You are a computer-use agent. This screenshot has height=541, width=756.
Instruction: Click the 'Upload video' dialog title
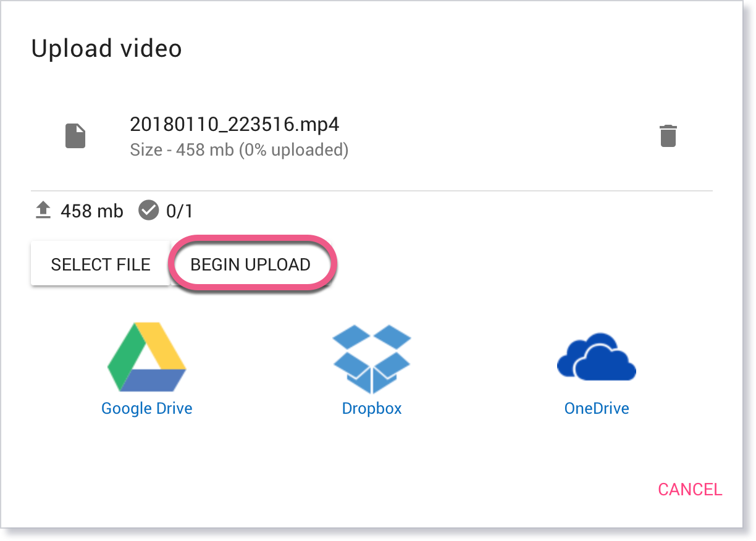(106, 48)
